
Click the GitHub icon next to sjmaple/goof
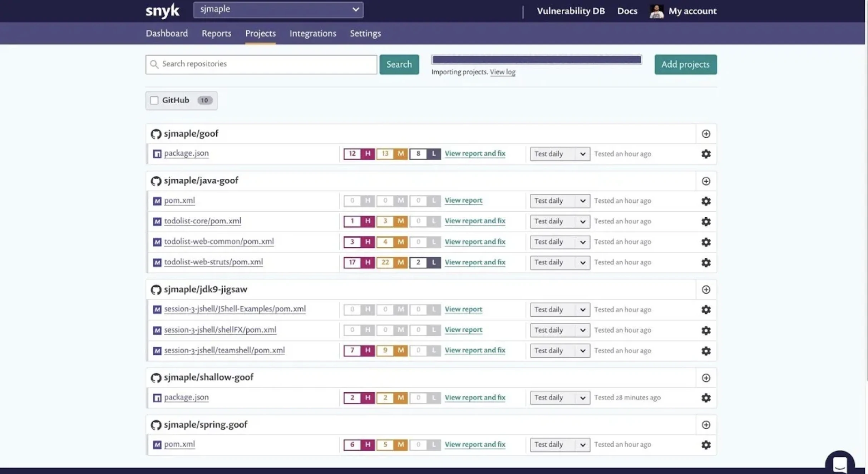[x=156, y=134]
